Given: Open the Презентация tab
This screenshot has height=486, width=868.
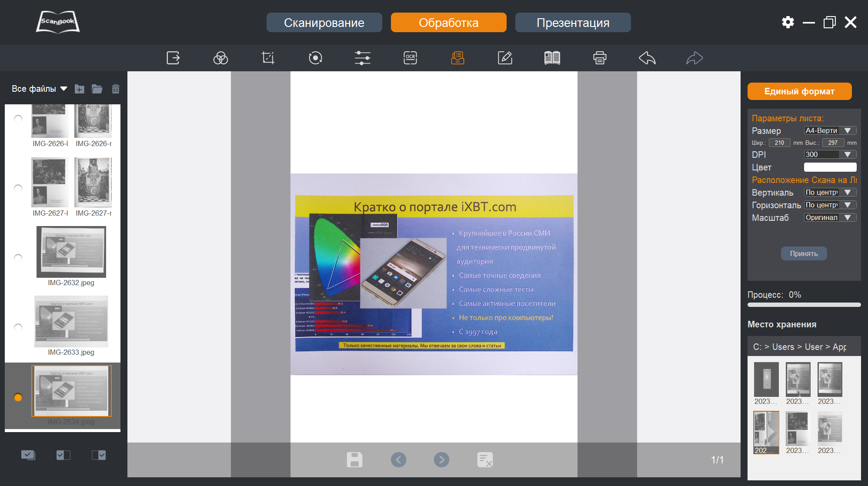Looking at the screenshot, I should pyautogui.click(x=573, y=23).
